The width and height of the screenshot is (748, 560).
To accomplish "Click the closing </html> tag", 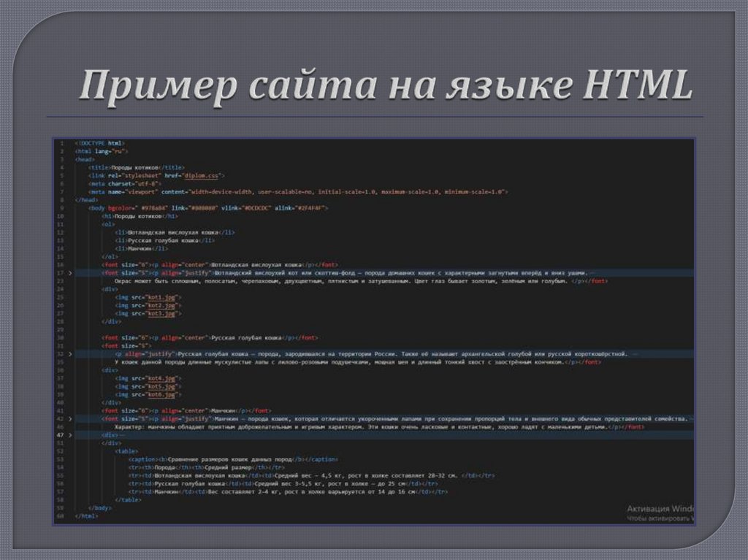I will pyautogui.click(x=86, y=517).
